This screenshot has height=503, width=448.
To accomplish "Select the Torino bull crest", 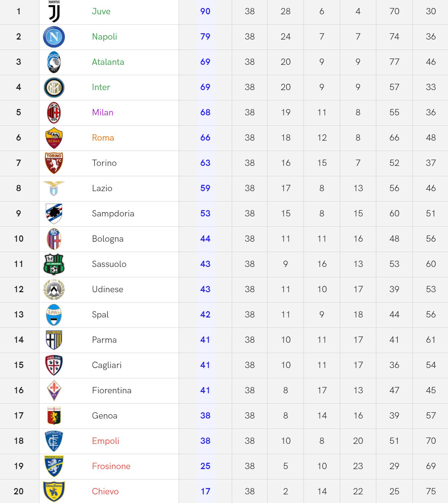I will tap(54, 163).
